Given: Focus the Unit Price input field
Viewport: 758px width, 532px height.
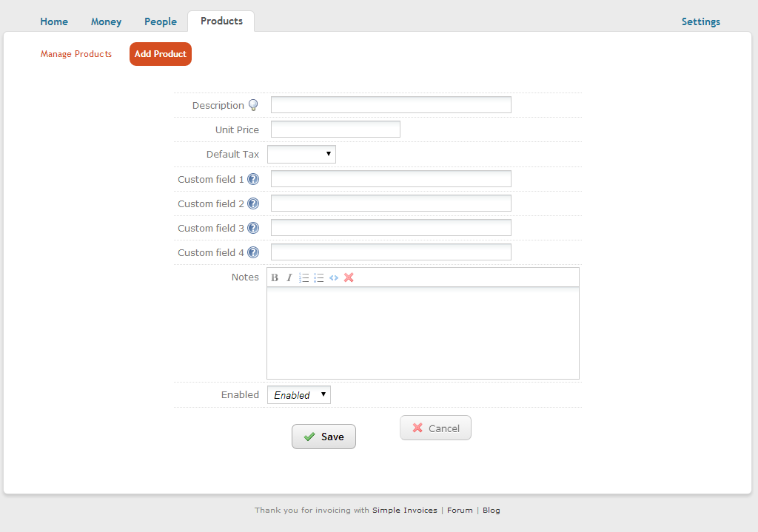Looking at the screenshot, I should coord(335,129).
